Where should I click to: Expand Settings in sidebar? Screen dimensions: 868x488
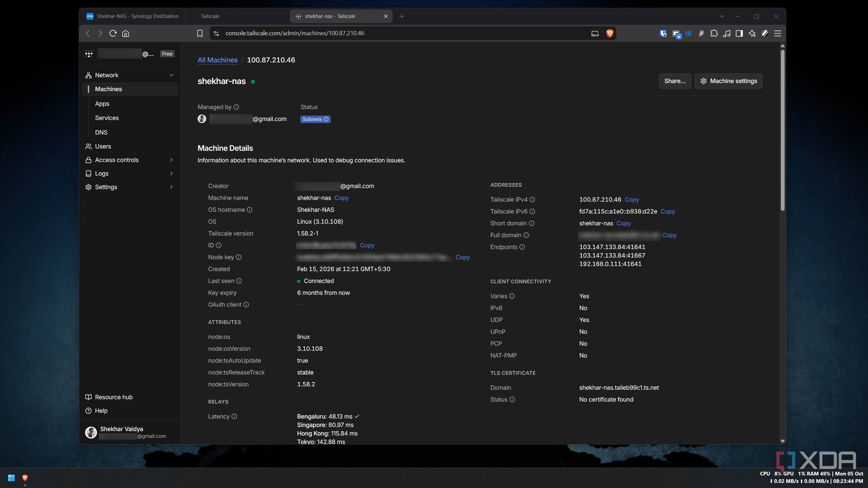171,187
